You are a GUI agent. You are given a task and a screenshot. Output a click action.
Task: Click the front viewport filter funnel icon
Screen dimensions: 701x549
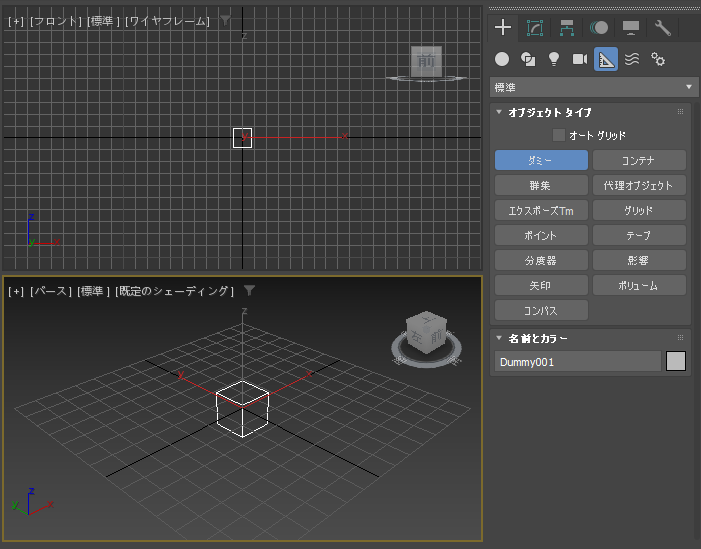pos(225,20)
